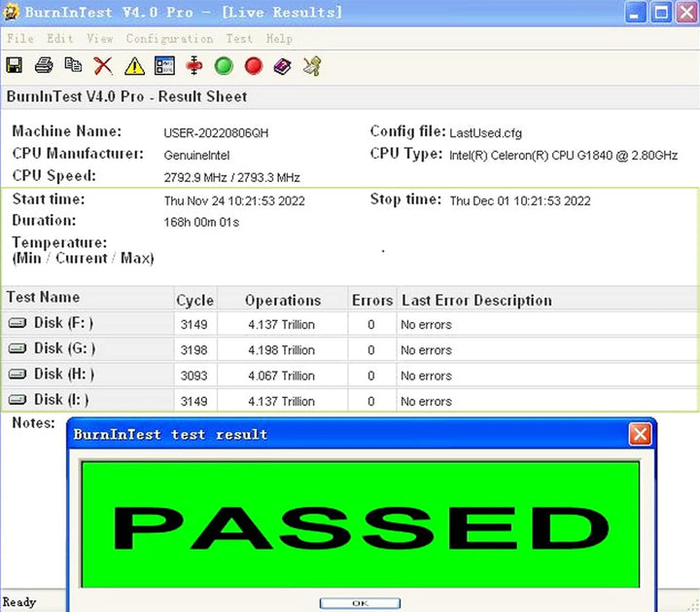This screenshot has height=612, width=700.
Task: Click machine name USER-20220806QH
Action: pyautogui.click(x=216, y=133)
